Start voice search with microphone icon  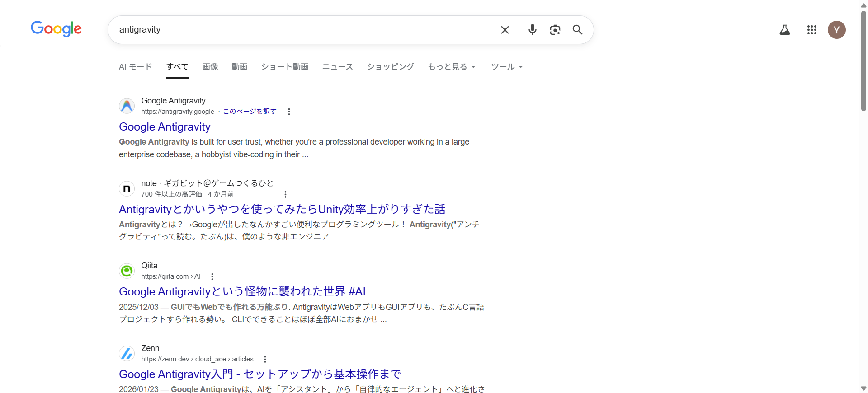[532, 30]
